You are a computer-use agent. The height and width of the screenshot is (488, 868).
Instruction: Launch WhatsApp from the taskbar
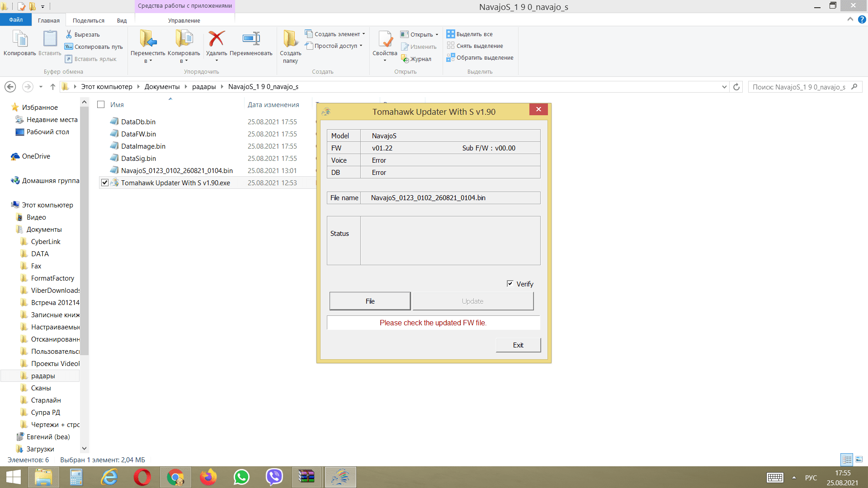click(241, 477)
